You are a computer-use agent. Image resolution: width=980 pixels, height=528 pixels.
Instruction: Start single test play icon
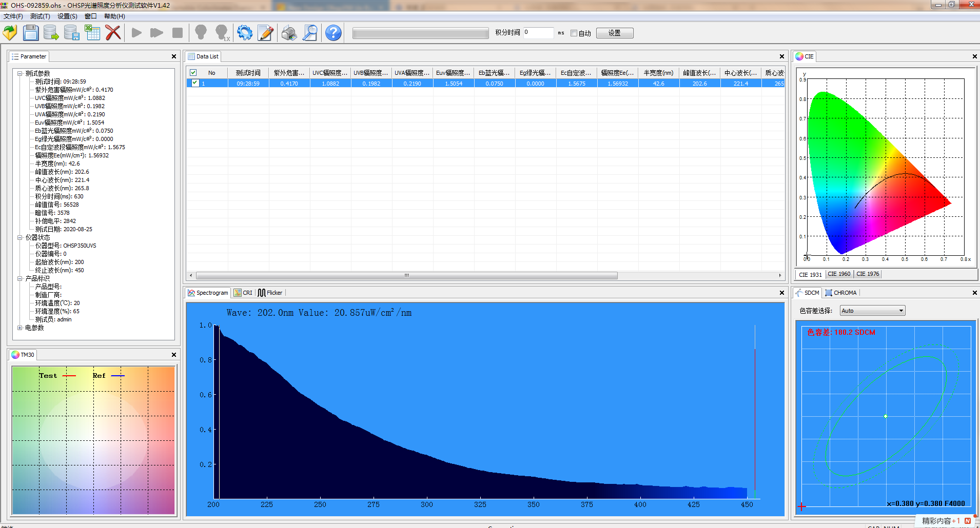(136, 33)
